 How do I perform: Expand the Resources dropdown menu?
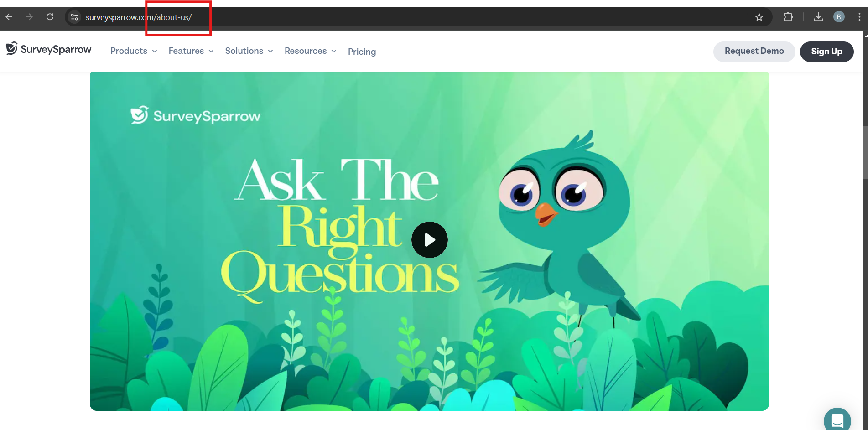(311, 51)
